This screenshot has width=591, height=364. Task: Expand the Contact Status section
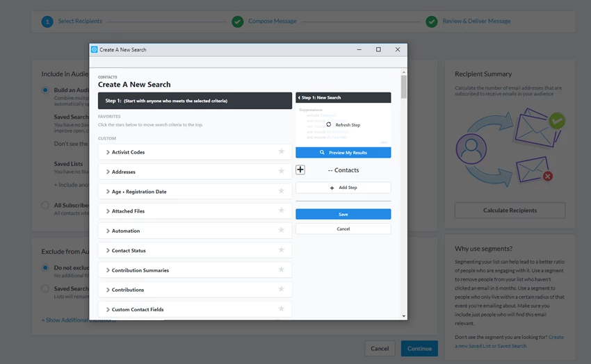pos(108,250)
